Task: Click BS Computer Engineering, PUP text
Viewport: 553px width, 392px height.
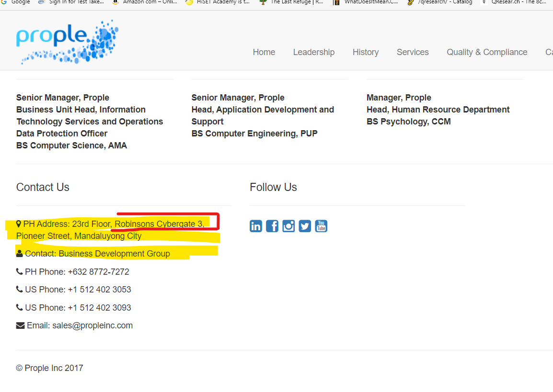Action: (254, 134)
